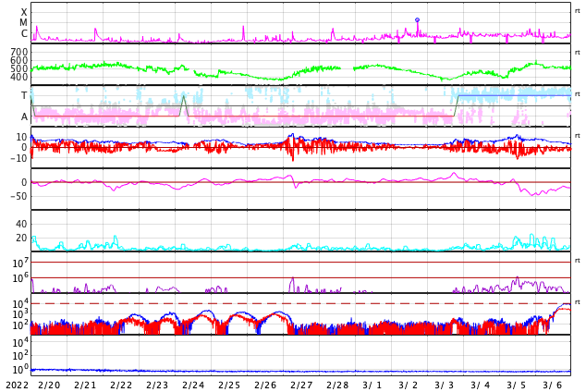Click the "2/25" date label

(229, 386)
